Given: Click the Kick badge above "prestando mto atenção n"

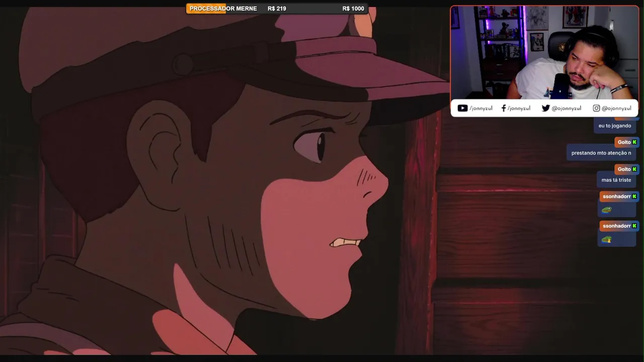Looking at the screenshot, I should (x=634, y=142).
